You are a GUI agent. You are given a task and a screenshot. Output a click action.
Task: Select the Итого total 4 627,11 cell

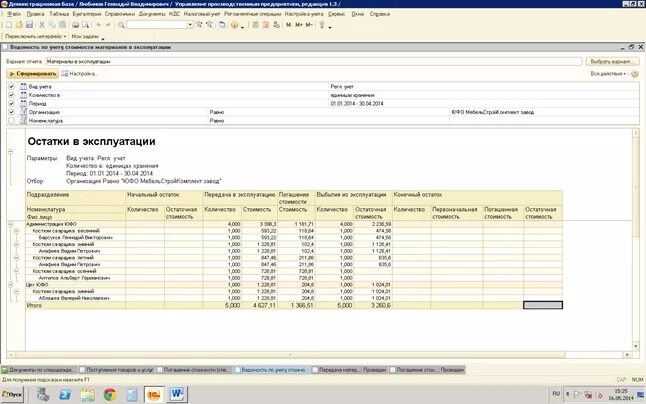click(x=259, y=305)
